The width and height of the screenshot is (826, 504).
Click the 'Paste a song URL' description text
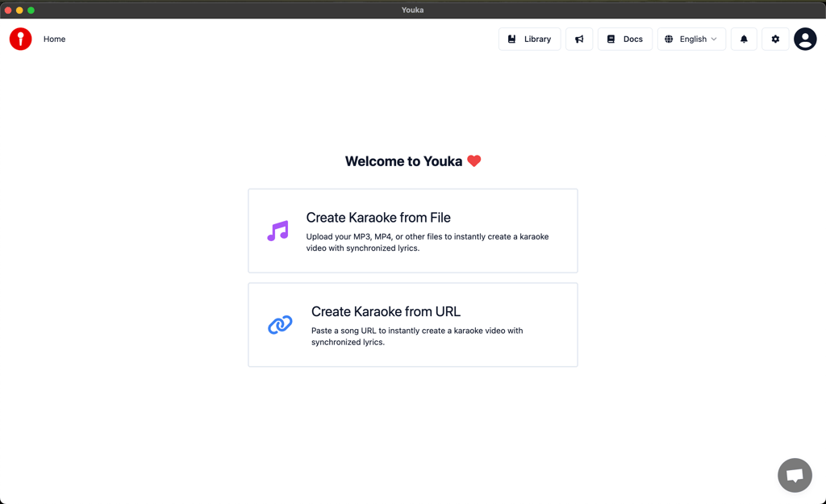coord(417,336)
